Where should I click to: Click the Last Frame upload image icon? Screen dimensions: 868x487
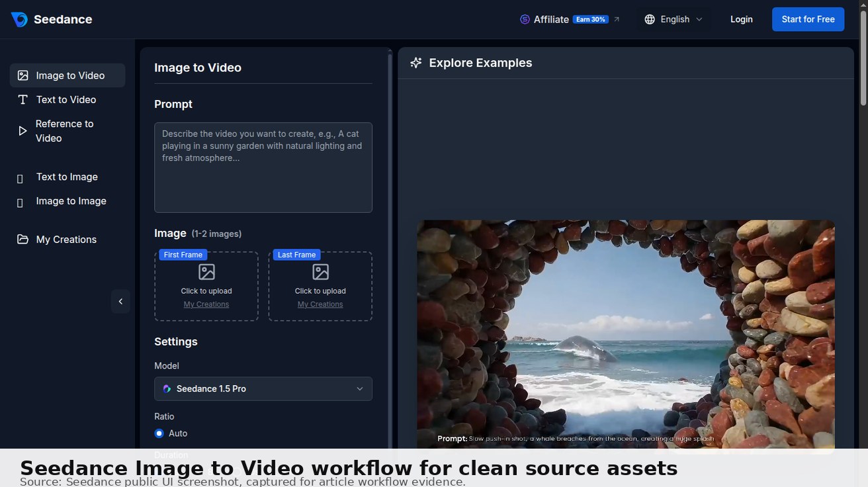click(x=320, y=272)
